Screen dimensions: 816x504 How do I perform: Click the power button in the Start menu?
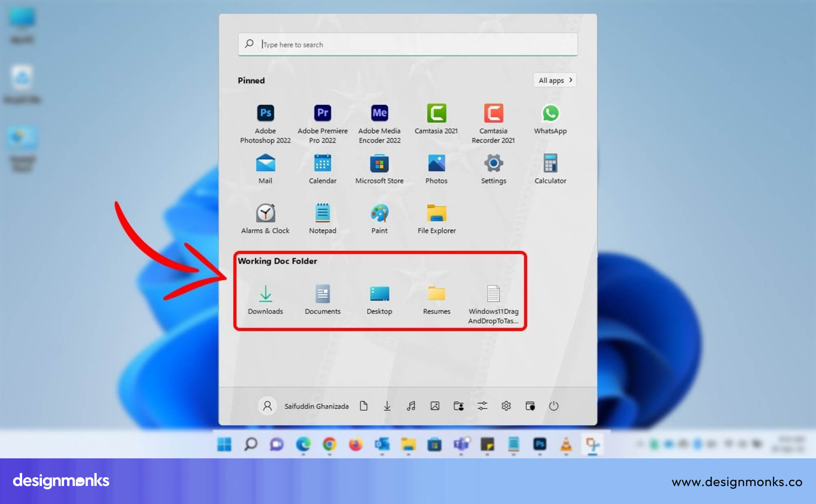click(x=554, y=406)
